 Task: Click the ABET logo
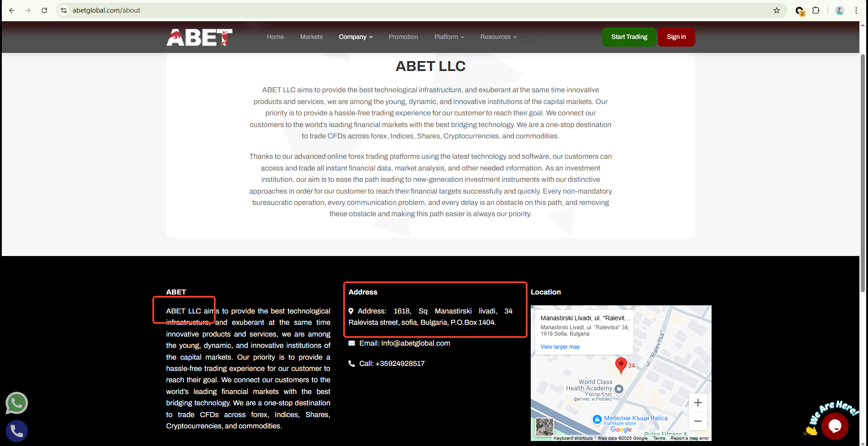tap(199, 38)
